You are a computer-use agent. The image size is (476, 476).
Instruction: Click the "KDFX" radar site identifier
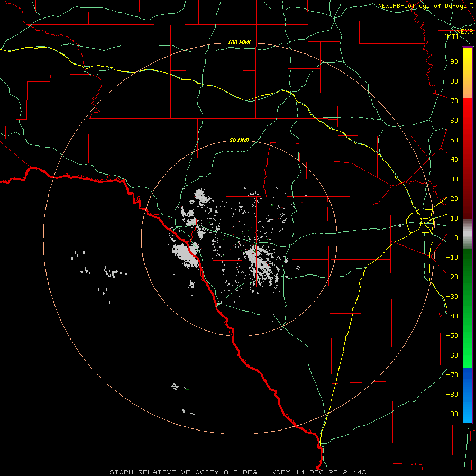280,472
